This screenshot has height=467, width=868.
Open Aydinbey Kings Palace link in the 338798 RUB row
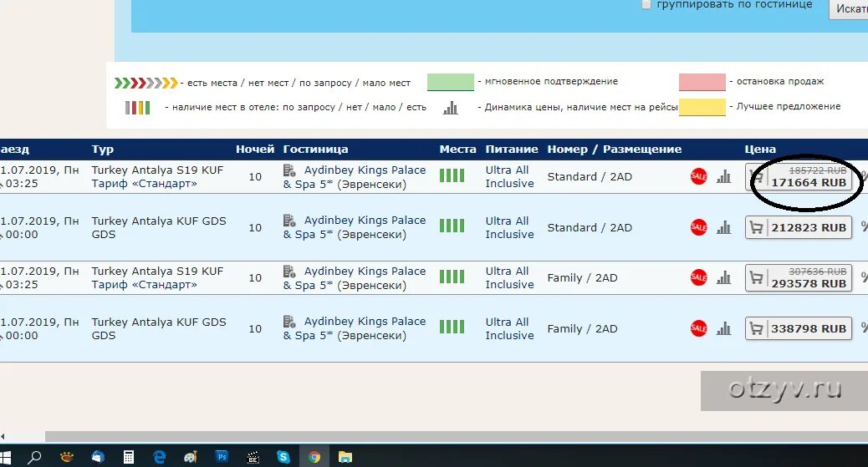click(x=355, y=328)
